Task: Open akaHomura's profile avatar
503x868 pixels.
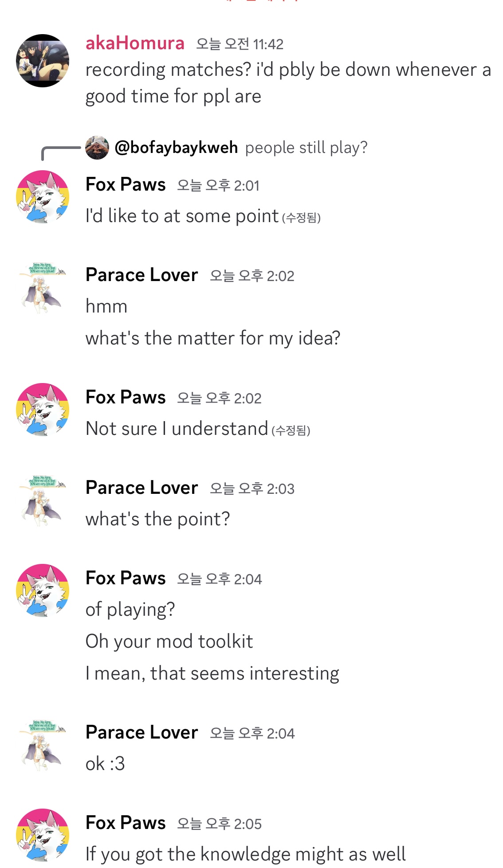Action: click(x=43, y=61)
